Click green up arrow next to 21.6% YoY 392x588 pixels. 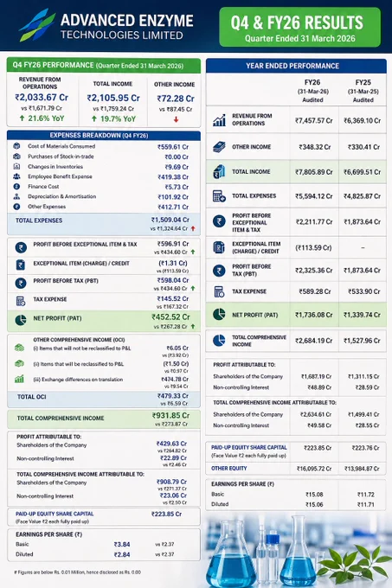[22, 118]
